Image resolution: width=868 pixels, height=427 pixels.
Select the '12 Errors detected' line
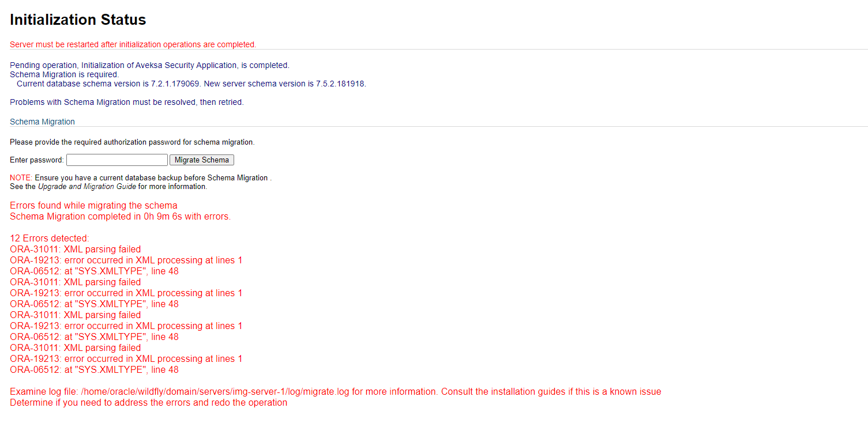click(x=50, y=238)
